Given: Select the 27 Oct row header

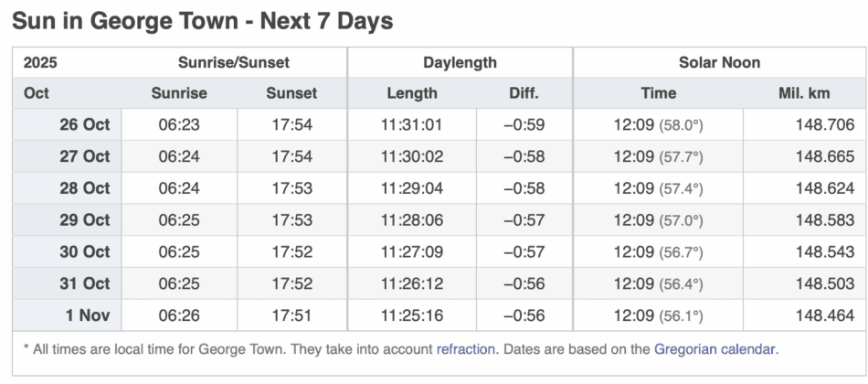Looking at the screenshot, I should 83,156.
